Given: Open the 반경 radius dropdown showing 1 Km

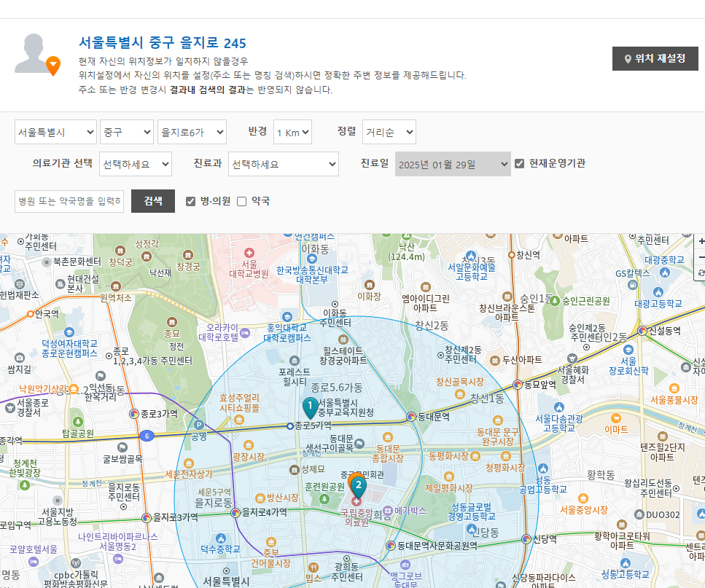Looking at the screenshot, I should [x=292, y=132].
